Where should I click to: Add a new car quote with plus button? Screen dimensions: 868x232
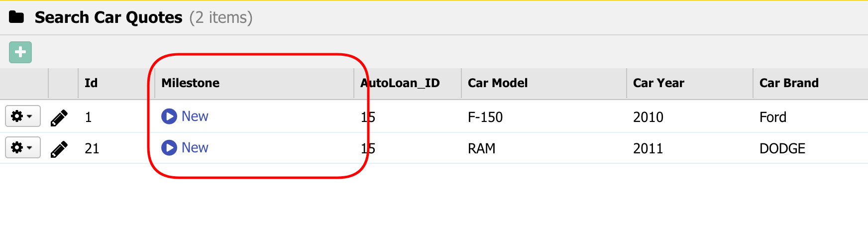pos(20,52)
